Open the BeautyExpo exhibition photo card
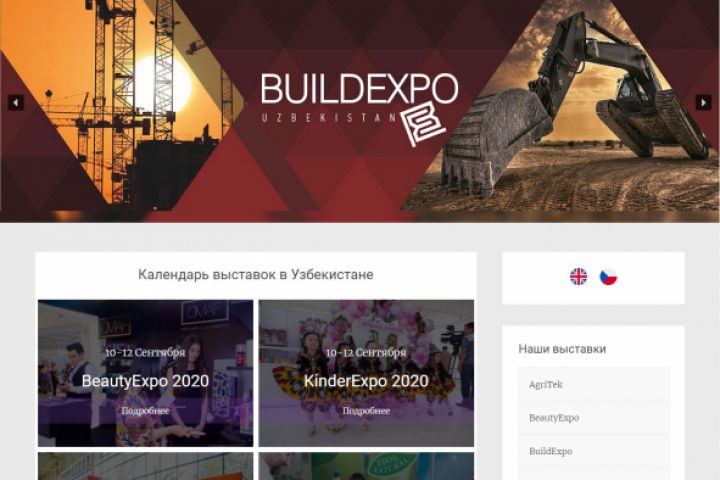The image size is (720, 480). point(145,373)
